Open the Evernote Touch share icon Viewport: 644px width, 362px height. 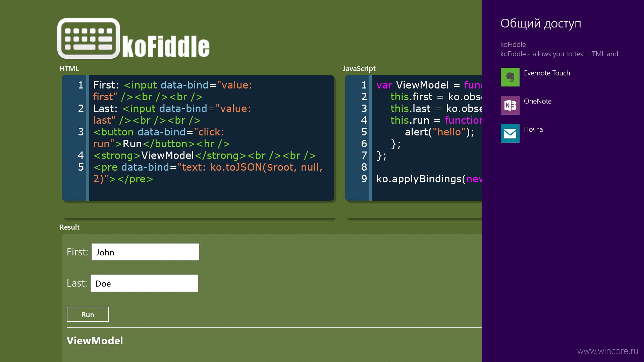click(510, 77)
